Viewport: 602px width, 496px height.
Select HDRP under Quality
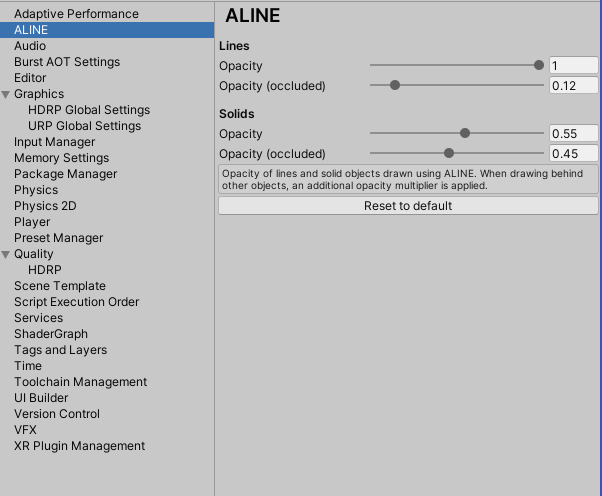tap(45, 270)
